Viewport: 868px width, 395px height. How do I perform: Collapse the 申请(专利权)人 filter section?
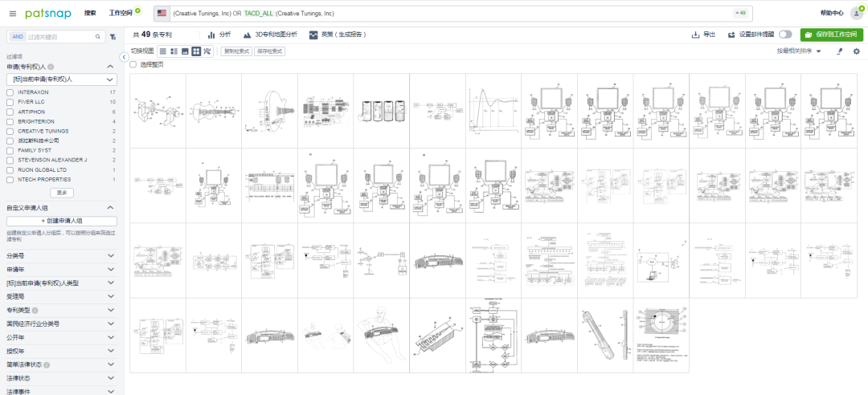click(110, 67)
